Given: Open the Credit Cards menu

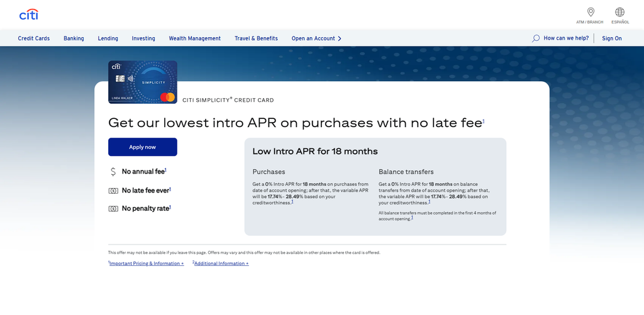Looking at the screenshot, I should 34,38.
